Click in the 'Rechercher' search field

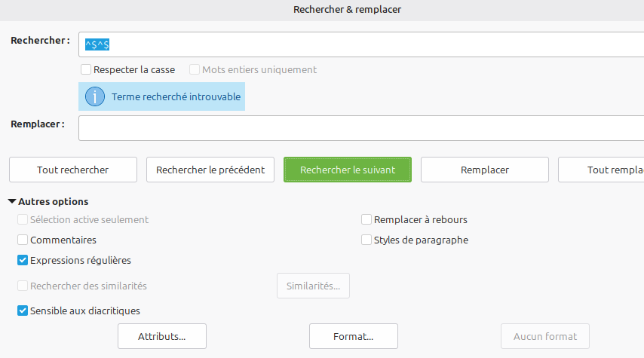tap(362, 44)
